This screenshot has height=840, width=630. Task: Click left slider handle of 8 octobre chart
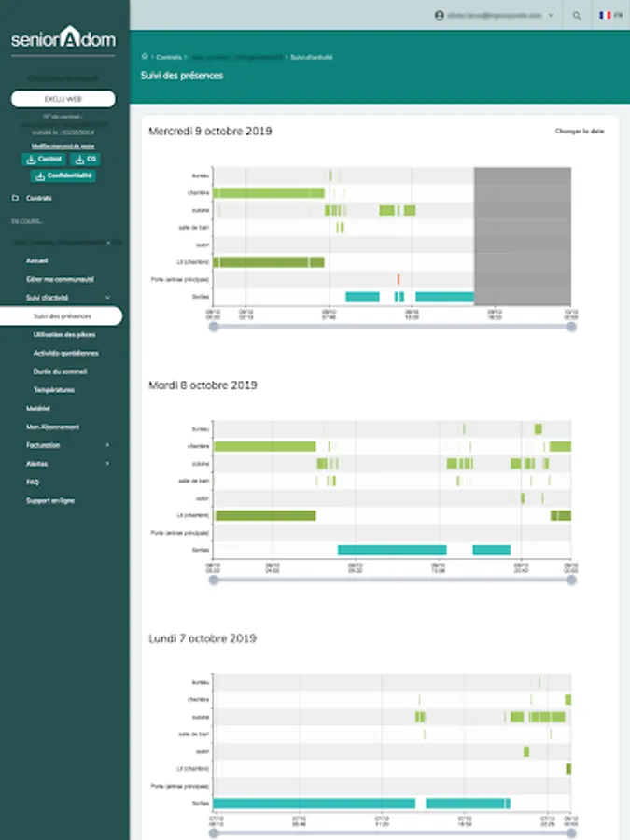click(214, 580)
